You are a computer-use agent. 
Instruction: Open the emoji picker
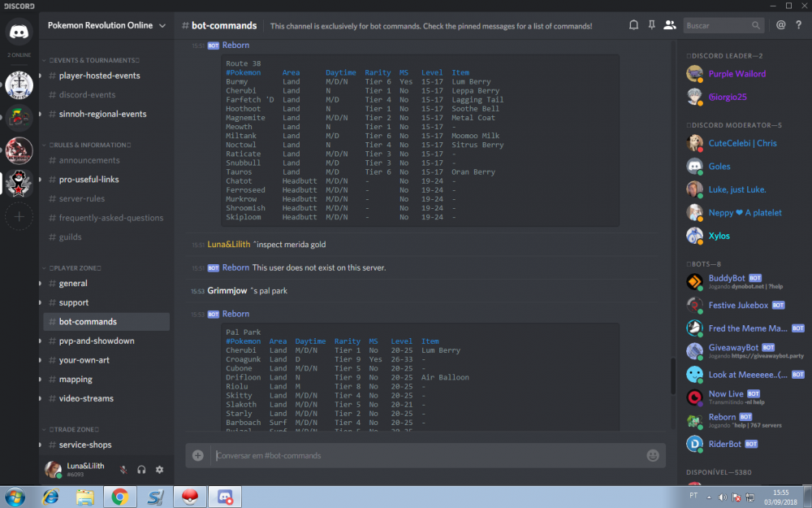[x=653, y=455]
